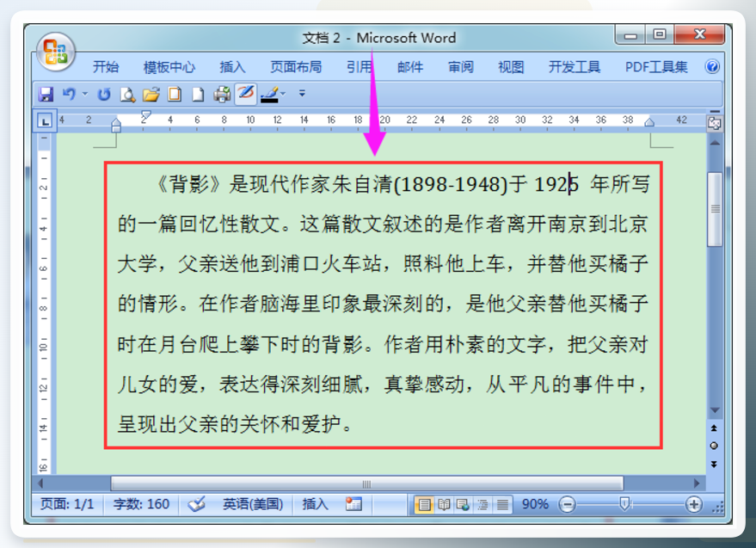
Task: Restore down the Word window
Action: [x=660, y=34]
